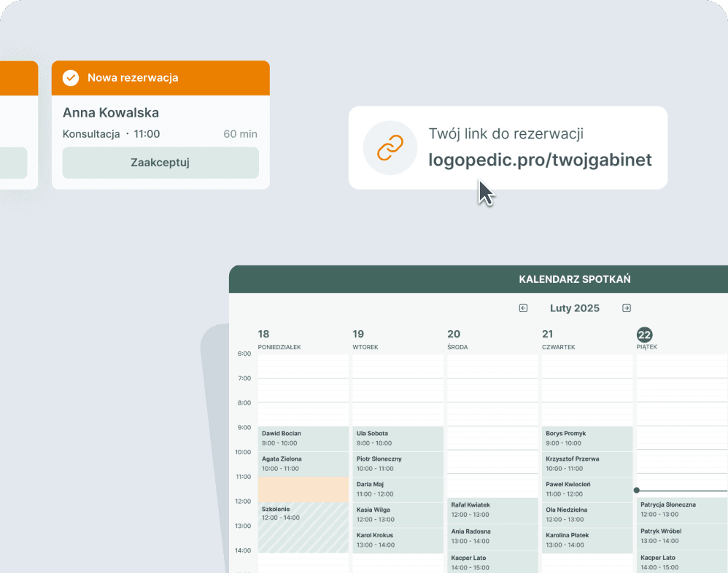Select day 19 Wtorek header

point(365,340)
